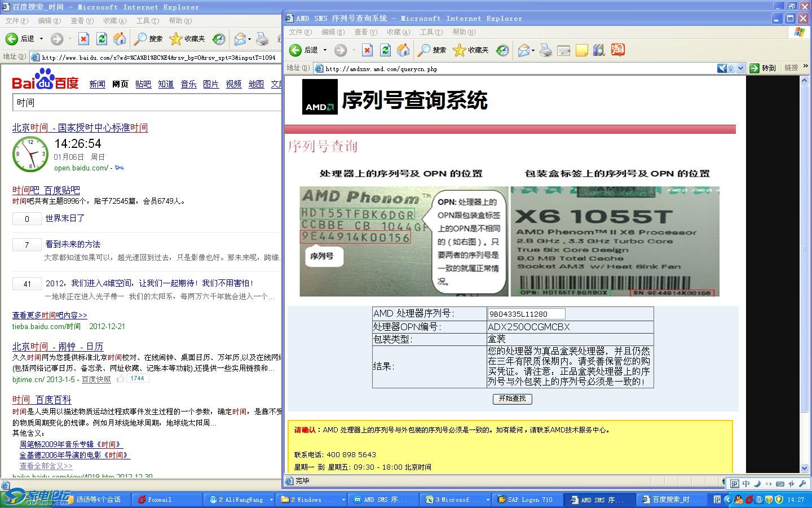Open search pane in the AMD SMS window
812x508 pixels.
point(432,50)
